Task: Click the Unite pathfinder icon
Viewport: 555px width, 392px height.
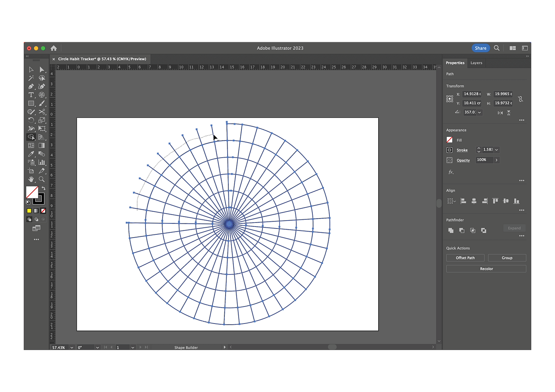Action: [451, 230]
